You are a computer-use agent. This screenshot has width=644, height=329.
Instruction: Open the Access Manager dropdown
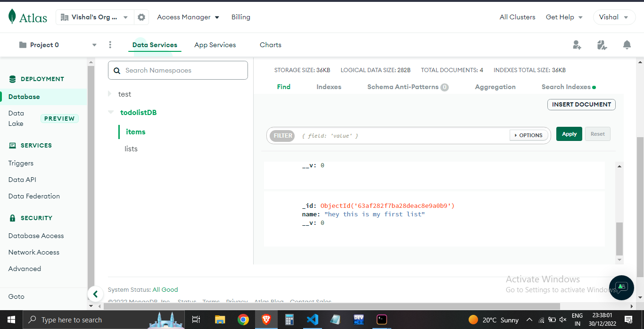[x=188, y=17]
